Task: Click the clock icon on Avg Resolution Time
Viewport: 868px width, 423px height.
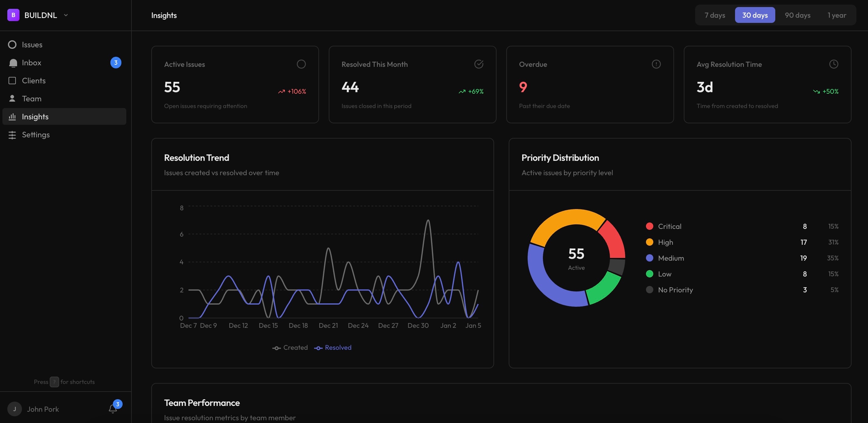Action: [x=834, y=64]
